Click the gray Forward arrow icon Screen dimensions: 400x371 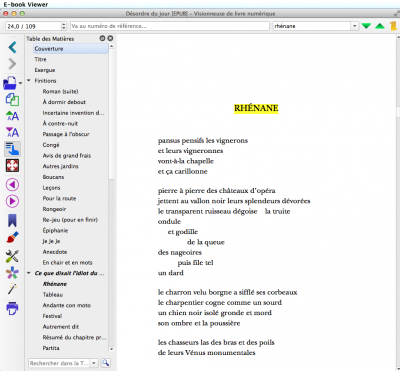[x=12, y=64]
